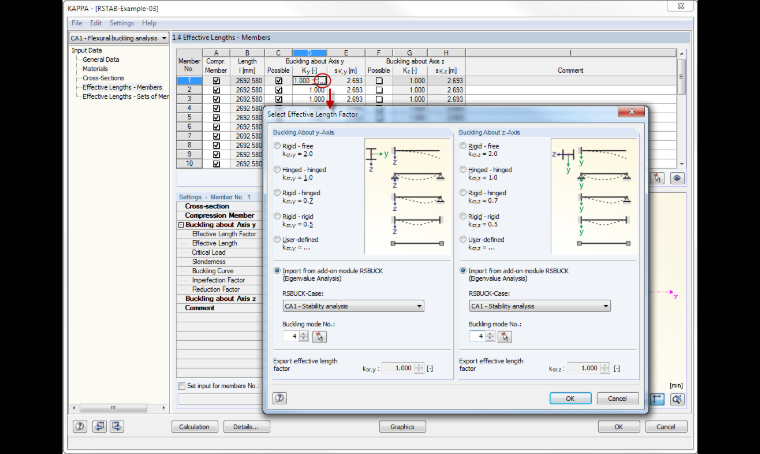Open the File menu

77,23
